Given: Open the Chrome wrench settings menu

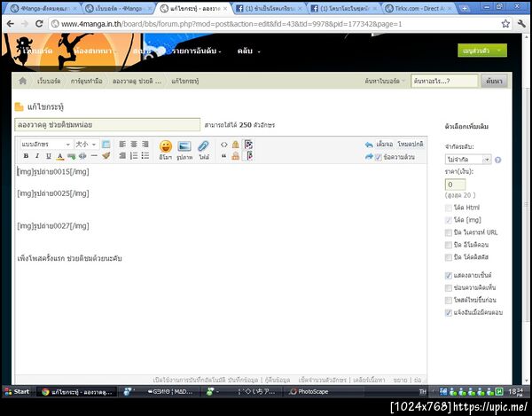Looking at the screenshot, I should (x=521, y=23).
